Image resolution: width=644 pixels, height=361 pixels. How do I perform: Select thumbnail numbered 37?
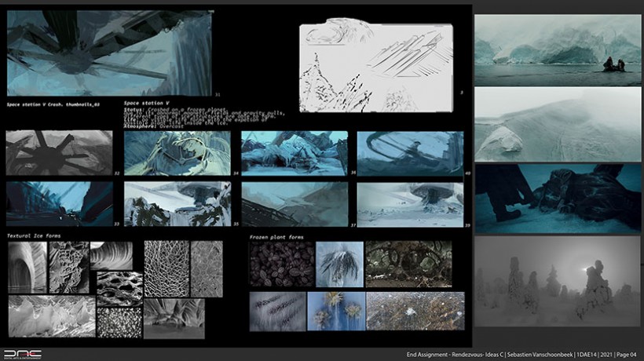295,204
